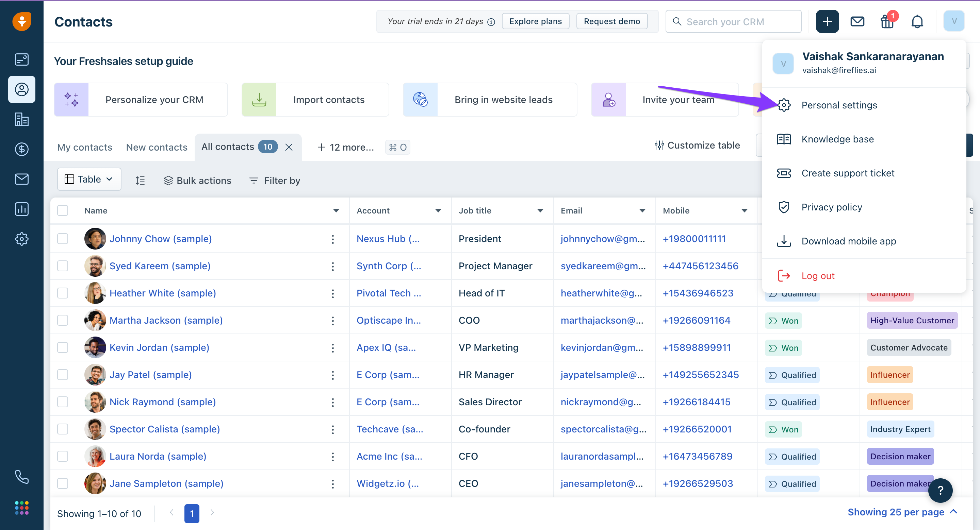980x530 pixels.
Task: Click the plus quick-add button in the header
Action: (x=827, y=21)
